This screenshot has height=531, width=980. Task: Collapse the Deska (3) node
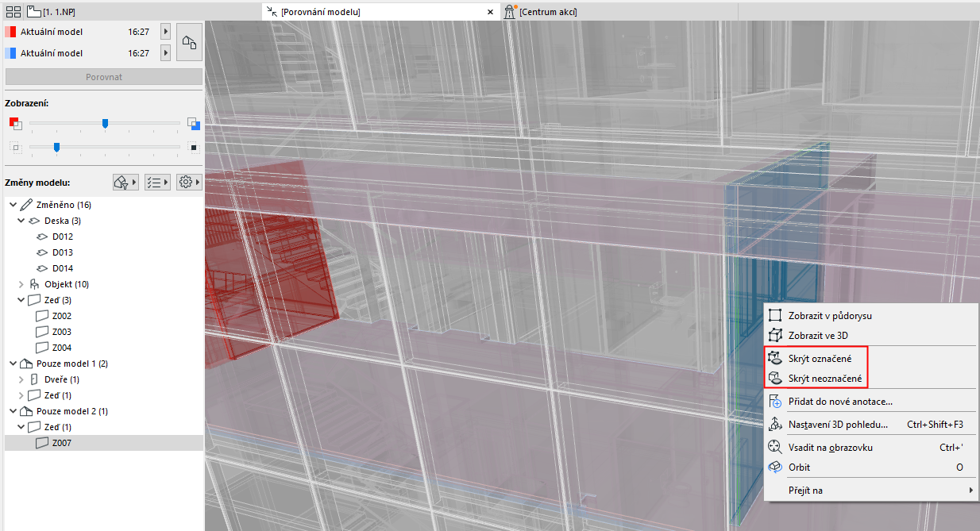tap(21, 221)
